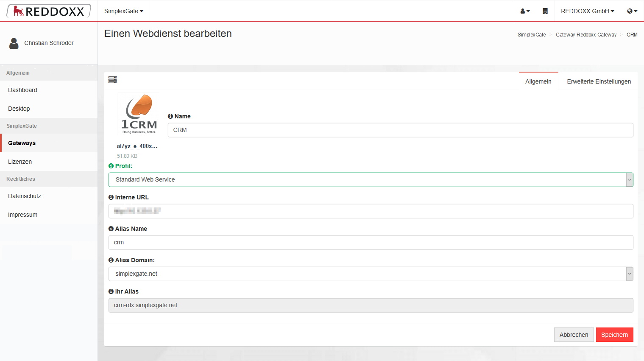Click the Christian Schröder name text
The width and height of the screenshot is (644, 361).
tap(49, 43)
